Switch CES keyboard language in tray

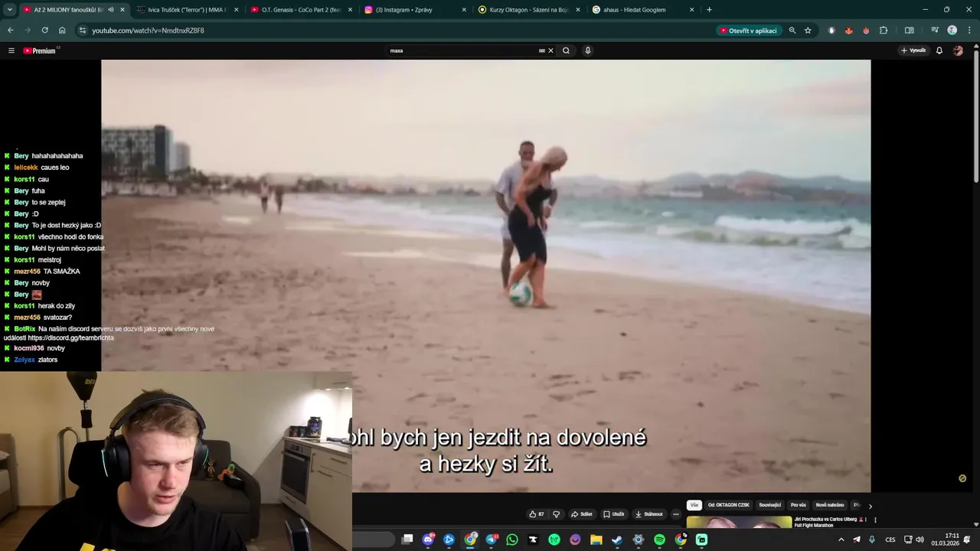point(890,540)
